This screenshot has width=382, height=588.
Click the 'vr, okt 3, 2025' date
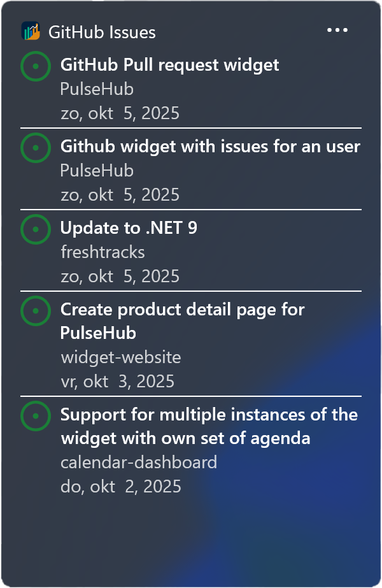click(x=117, y=382)
